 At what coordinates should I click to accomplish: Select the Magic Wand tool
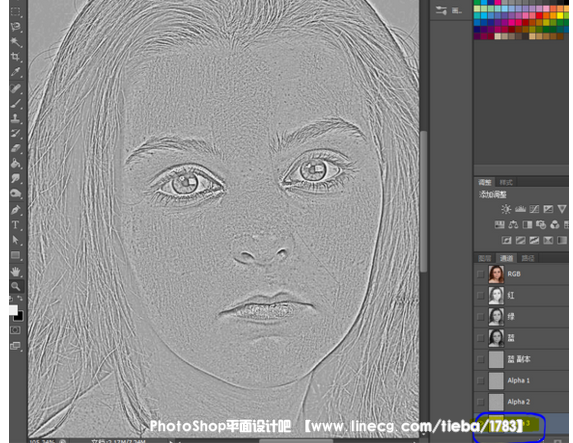click(15, 42)
